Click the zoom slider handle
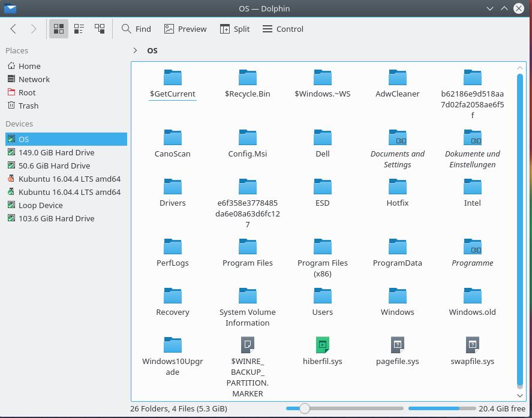Screen dimensions: 532x418 tap(305, 408)
